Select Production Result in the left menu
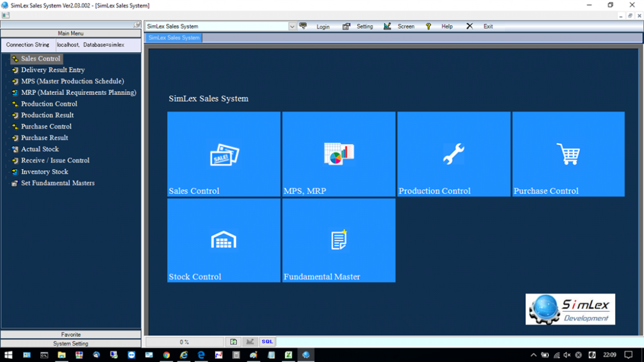Viewport: 644px width, 362px height. (47, 116)
